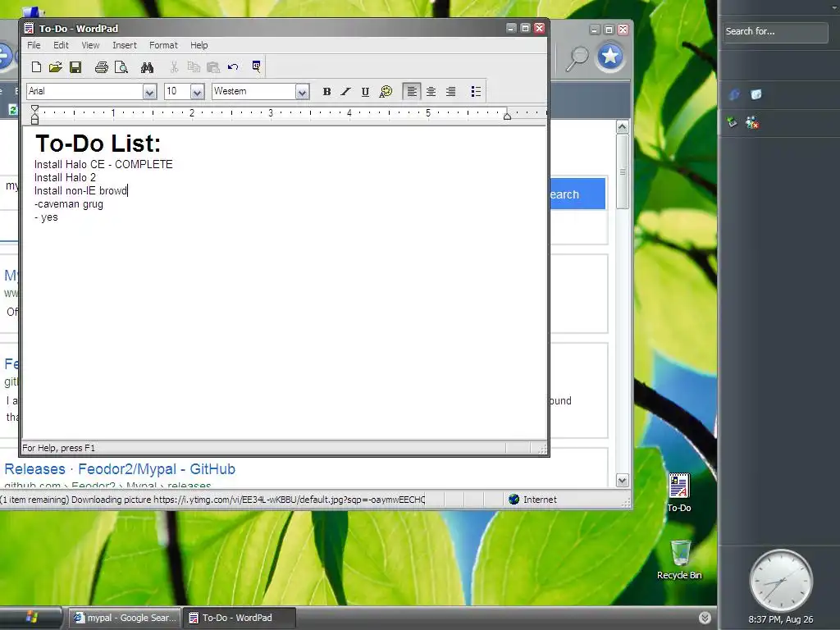Click To-Do - WordPad taskbar button
The image size is (840, 630).
pos(239,618)
